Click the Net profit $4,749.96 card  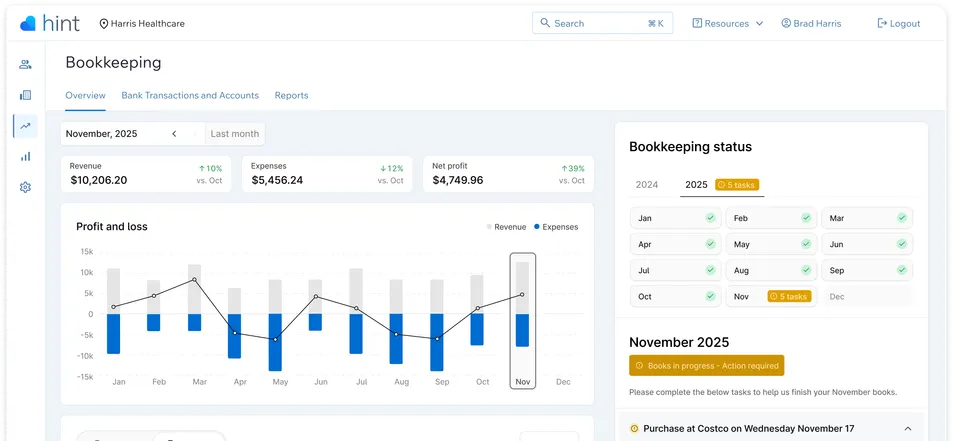(508, 174)
